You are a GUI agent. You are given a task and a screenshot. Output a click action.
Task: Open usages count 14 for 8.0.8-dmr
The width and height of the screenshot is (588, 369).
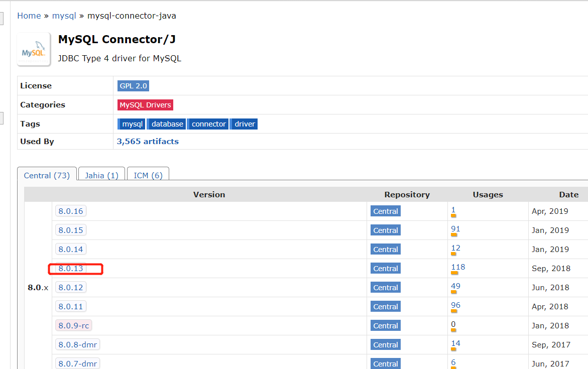pyautogui.click(x=455, y=343)
